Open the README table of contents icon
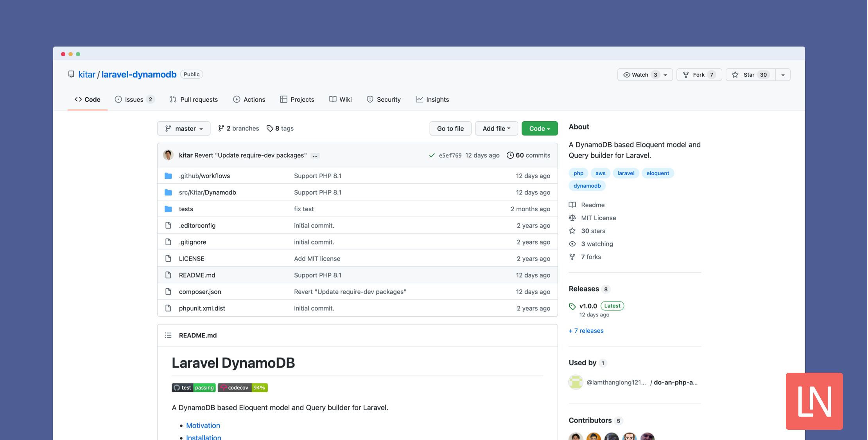The image size is (868, 440). point(168,335)
